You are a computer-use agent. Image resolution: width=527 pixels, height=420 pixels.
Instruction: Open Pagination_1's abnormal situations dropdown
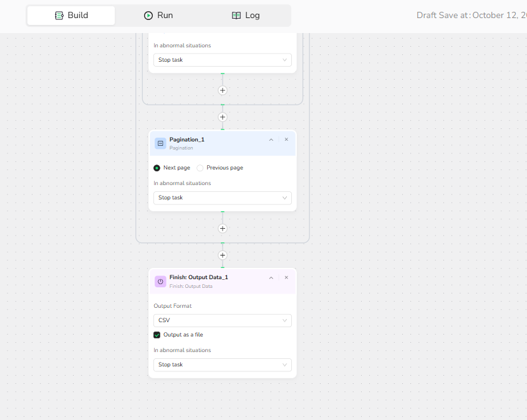pos(222,198)
